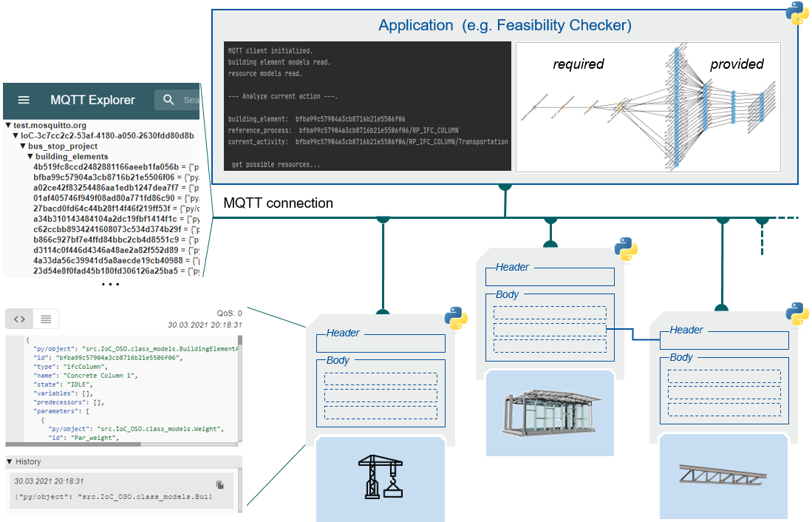Click the steel truss beam thumbnail

[x=723, y=474]
